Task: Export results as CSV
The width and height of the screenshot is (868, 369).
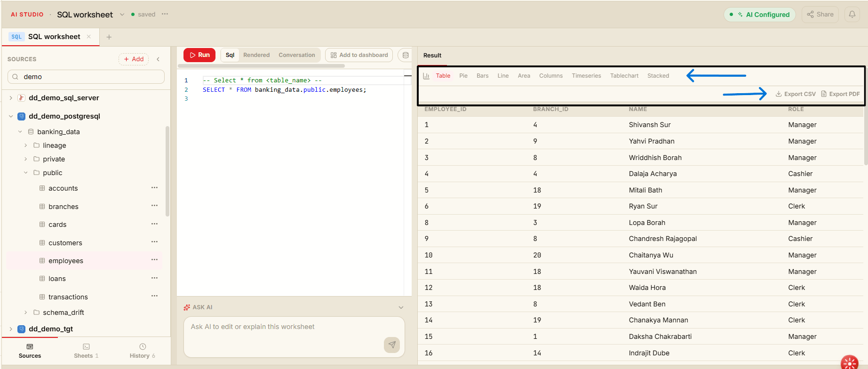Action: click(796, 94)
